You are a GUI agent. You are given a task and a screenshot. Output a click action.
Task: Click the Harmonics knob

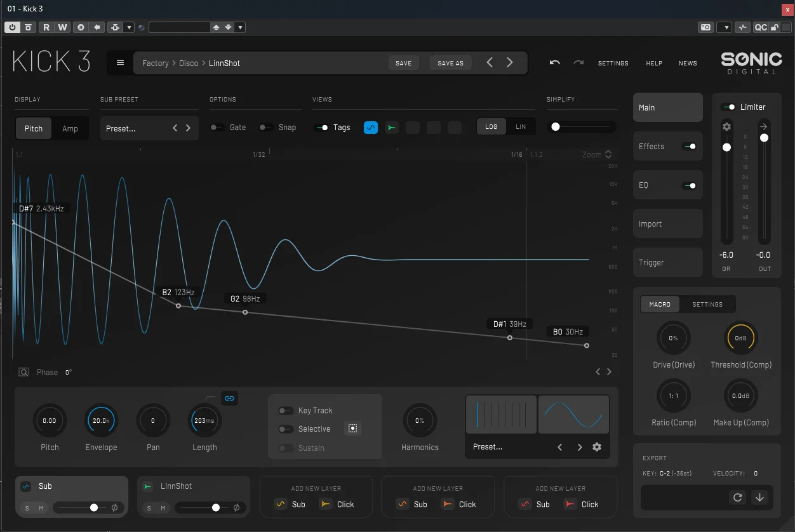(420, 420)
